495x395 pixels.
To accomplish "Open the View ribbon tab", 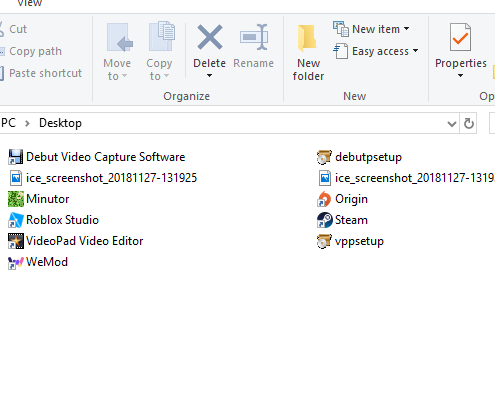I will tap(30, 3).
